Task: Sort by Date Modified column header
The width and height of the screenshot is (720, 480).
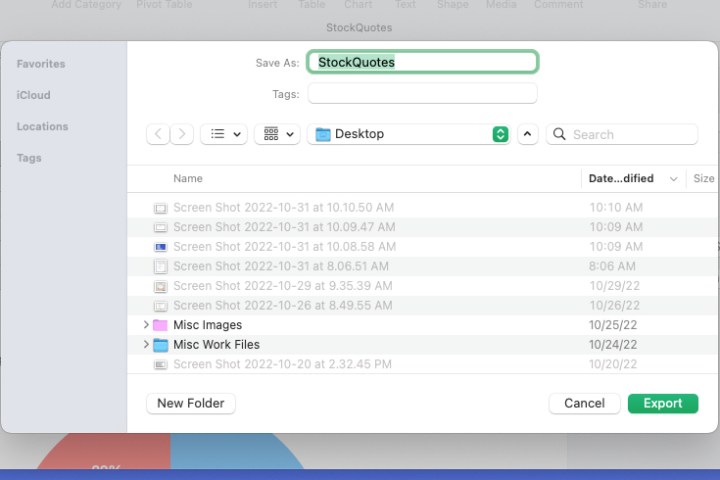Action: (x=621, y=179)
